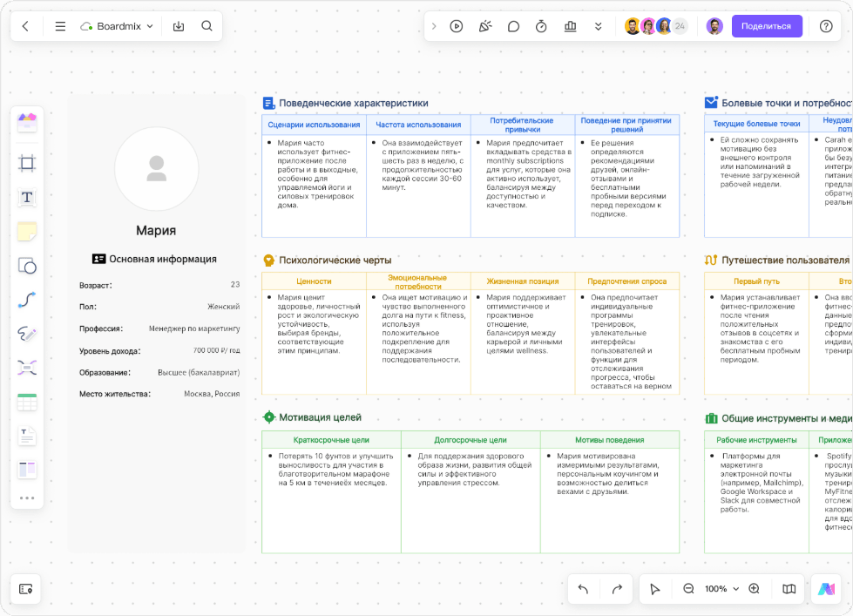
Task: Open the timer tool
Action: click(541, 26)
